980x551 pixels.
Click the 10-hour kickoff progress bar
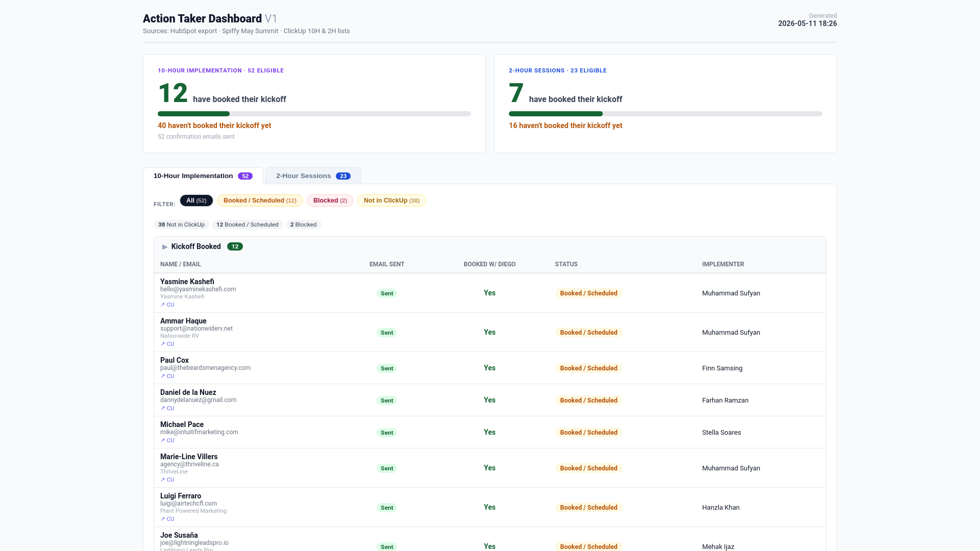(314, 114)
